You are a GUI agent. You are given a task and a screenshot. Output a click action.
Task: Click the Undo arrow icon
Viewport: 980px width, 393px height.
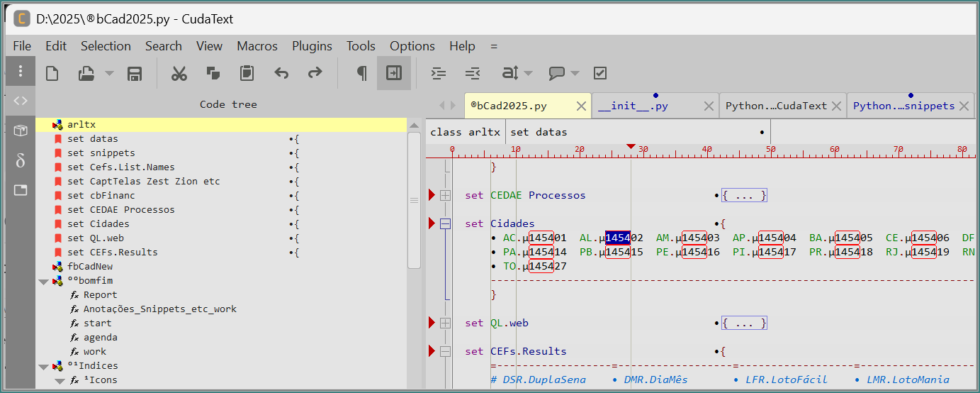tap(281, 73)
